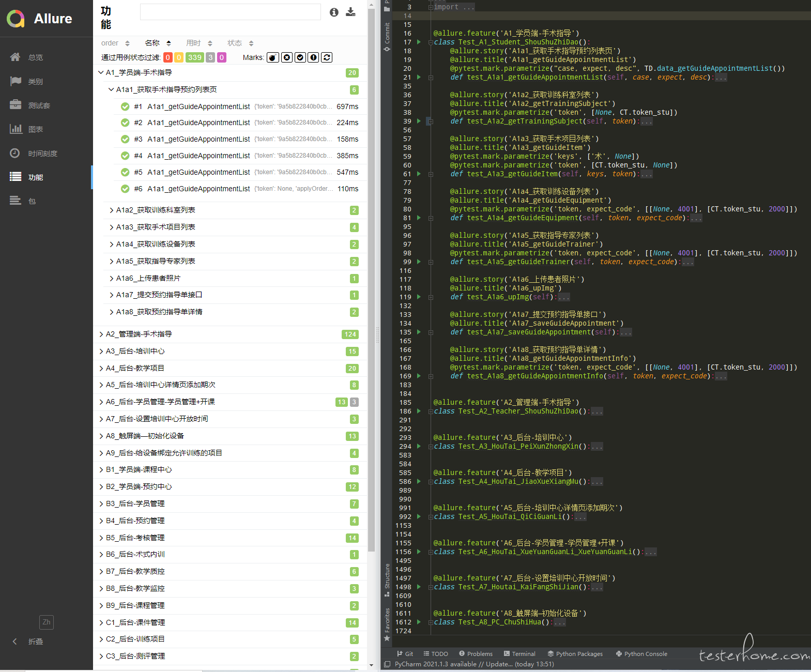Toggle unknown status filter showing purple 0
This screenshot has width=811, height=672.
(222, 57)
